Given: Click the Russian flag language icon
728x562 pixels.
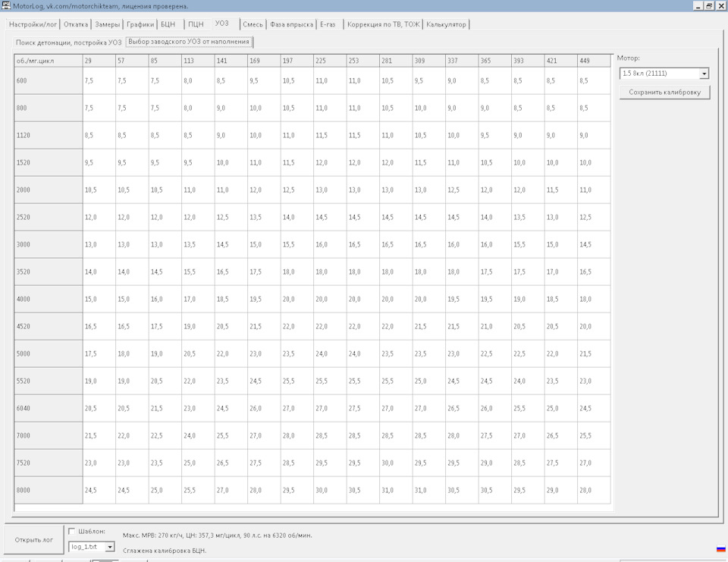Looking at the screenshot, I should click(x=720, y=549).
